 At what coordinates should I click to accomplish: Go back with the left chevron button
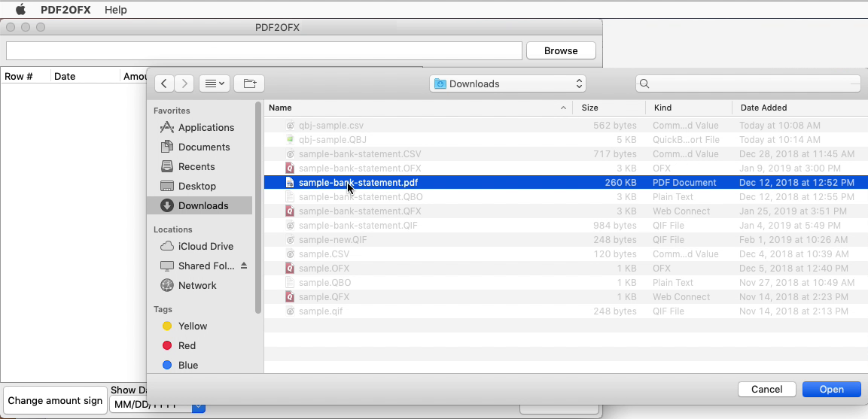[164, 83]
